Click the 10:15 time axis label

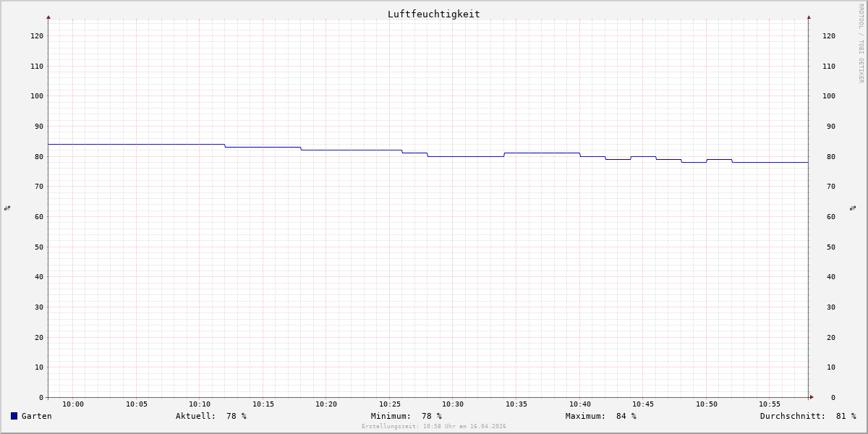click(x=263, y=404)
